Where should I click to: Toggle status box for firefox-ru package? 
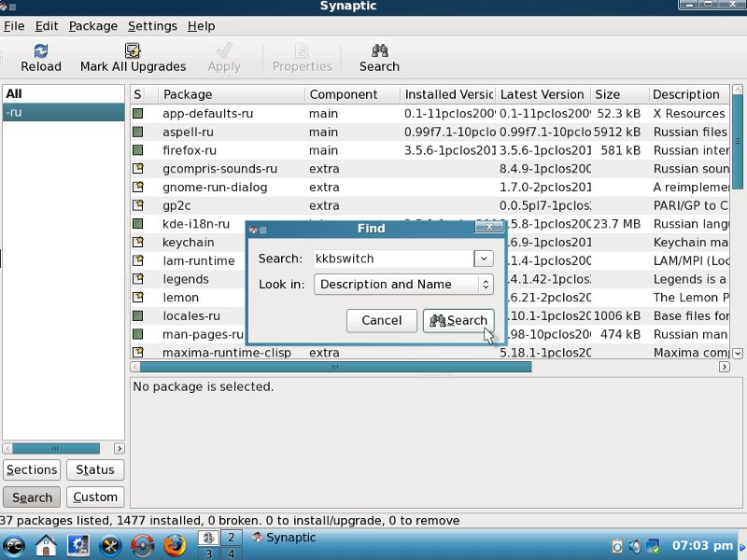(x=138, y=150)
